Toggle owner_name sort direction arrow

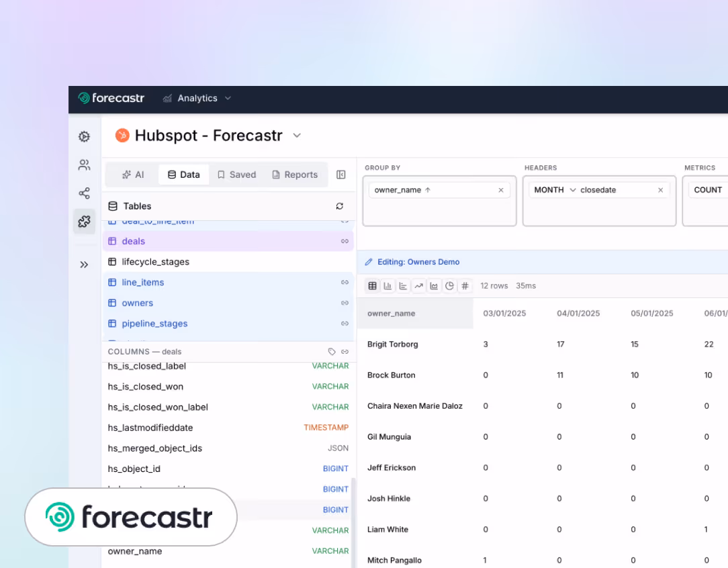[x=428, y=190]
